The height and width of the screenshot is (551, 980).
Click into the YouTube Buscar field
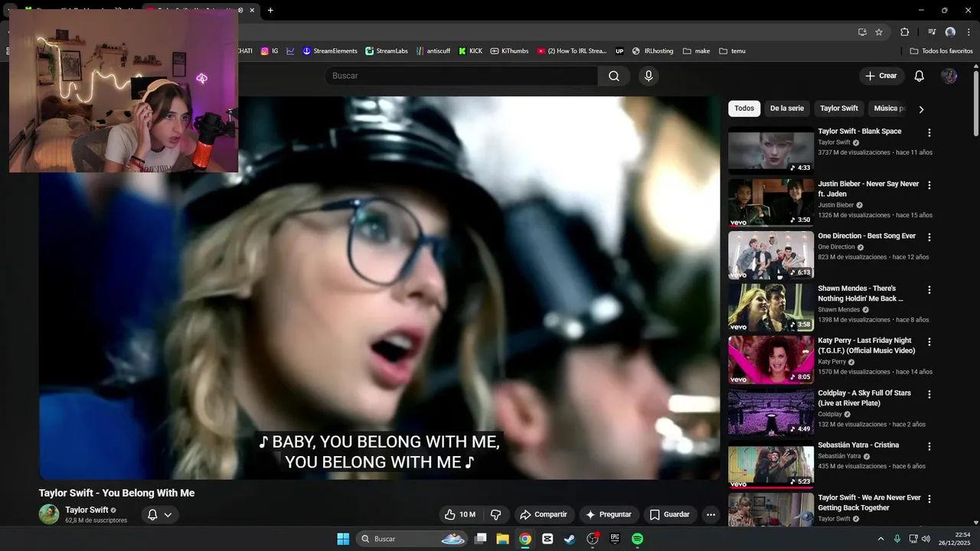point(462,76)
